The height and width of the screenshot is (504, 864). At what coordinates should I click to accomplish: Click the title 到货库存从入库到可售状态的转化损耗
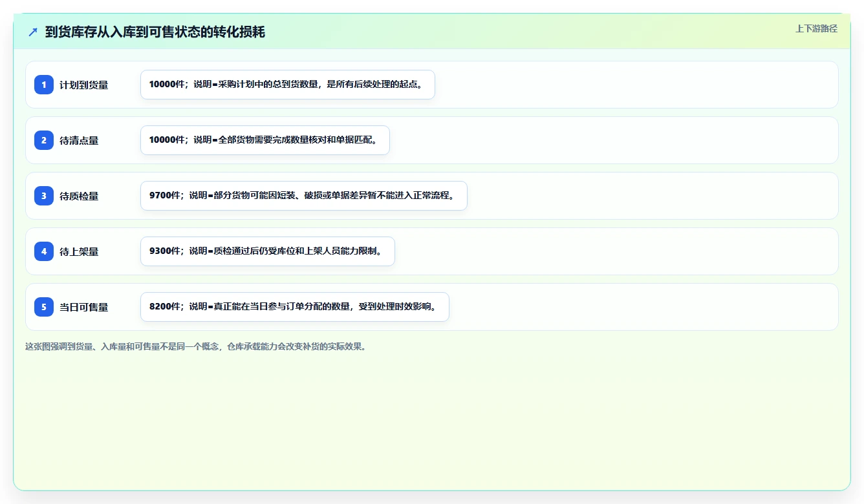click(x=155, y=32)
